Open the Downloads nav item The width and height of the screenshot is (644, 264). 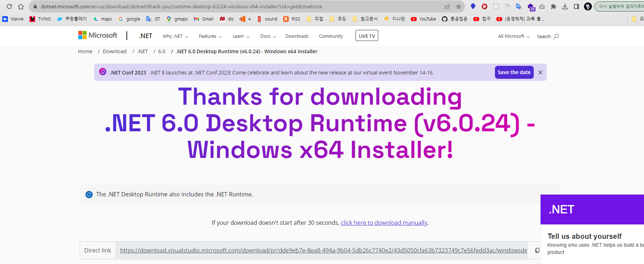297,36
